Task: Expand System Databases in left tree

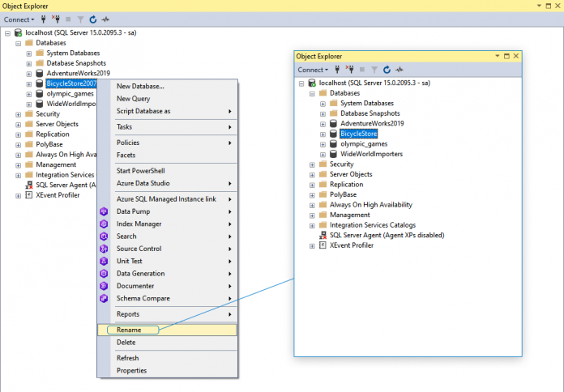Action: pyautogui.click(x=29, y=53)
